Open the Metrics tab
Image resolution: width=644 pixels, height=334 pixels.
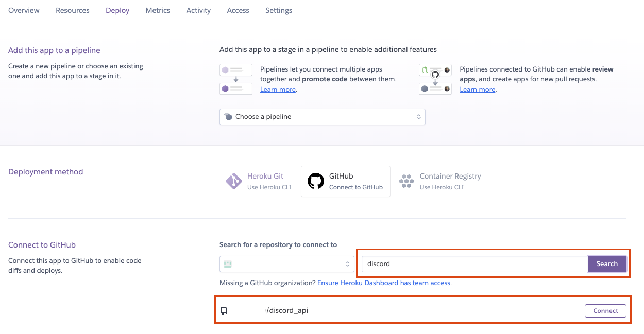[x=158, y=10]
